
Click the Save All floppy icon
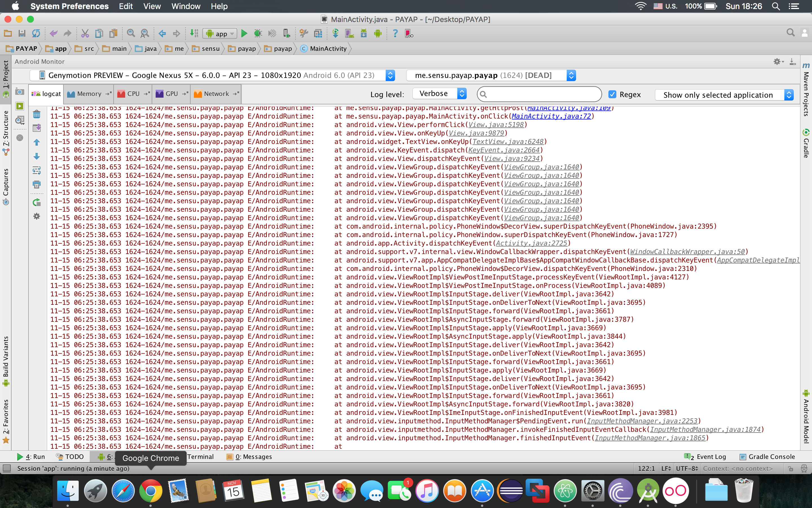[22, 33]
